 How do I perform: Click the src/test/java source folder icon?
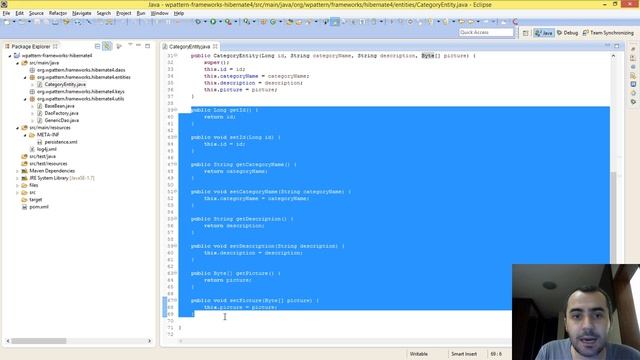(24, 156)
